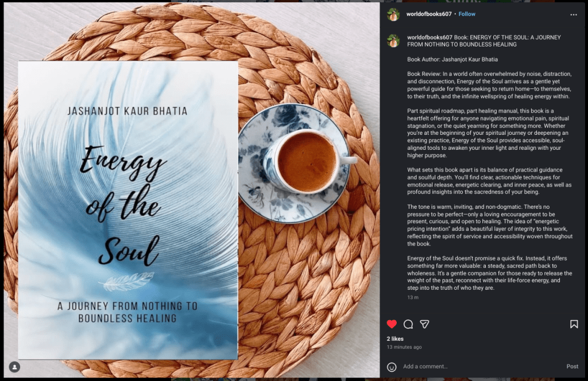Click the 13 minutes ago timestamp
588x381 pixels.
[x=404, y=347]
